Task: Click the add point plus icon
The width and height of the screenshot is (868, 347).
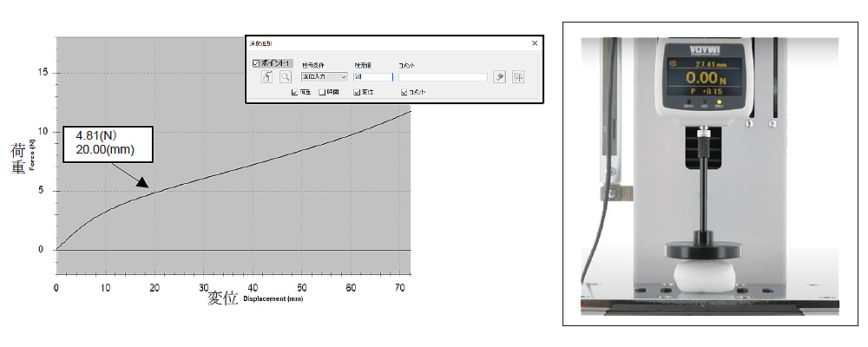Action: click(x=518, y=77)
